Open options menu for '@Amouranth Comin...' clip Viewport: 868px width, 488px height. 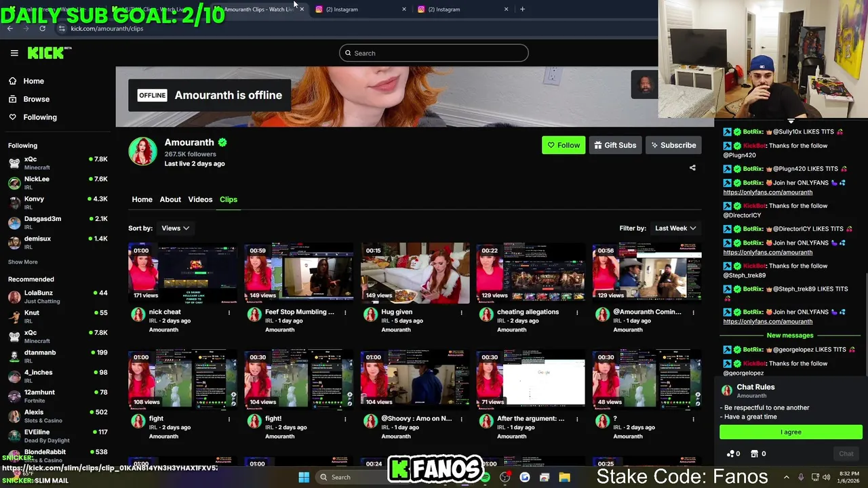coord(693,312)
